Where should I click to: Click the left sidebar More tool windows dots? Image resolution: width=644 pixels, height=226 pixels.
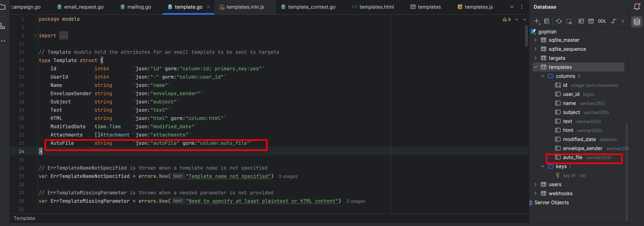[3, 41]
